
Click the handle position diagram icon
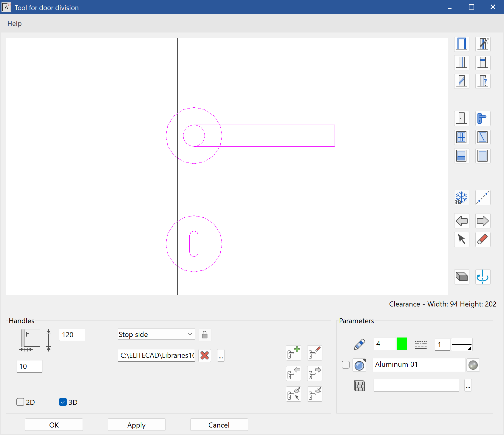(x=30, y=340)
